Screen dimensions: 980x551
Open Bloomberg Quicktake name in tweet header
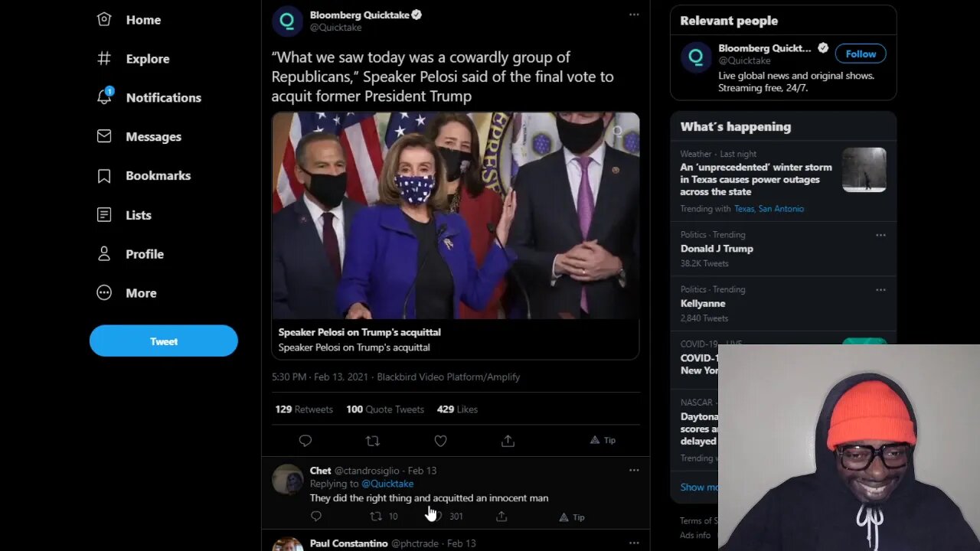point(360,15)
